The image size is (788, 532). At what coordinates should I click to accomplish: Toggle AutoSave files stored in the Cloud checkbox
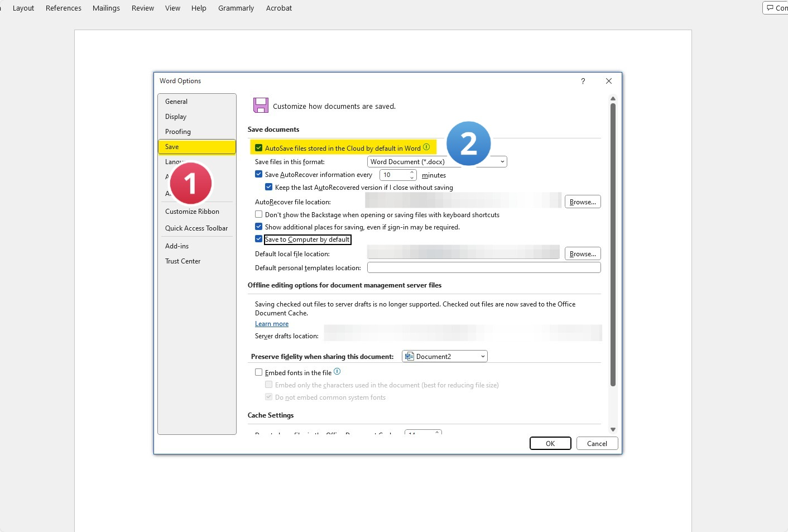[x=258, y=148]
